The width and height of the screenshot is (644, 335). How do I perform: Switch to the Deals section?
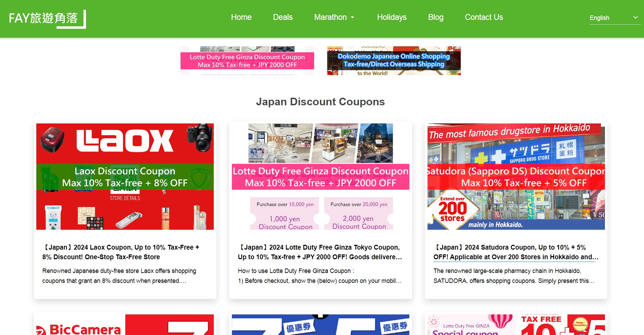[283, 17]
